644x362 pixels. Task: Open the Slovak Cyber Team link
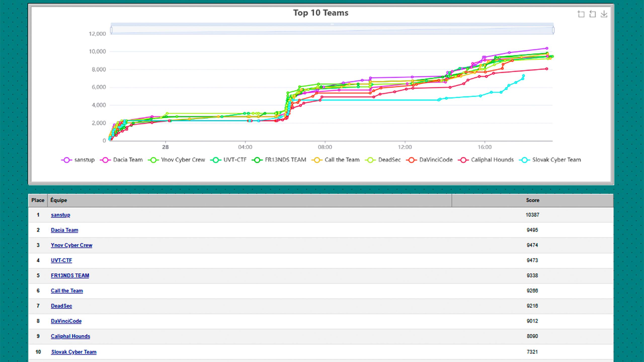74,352
